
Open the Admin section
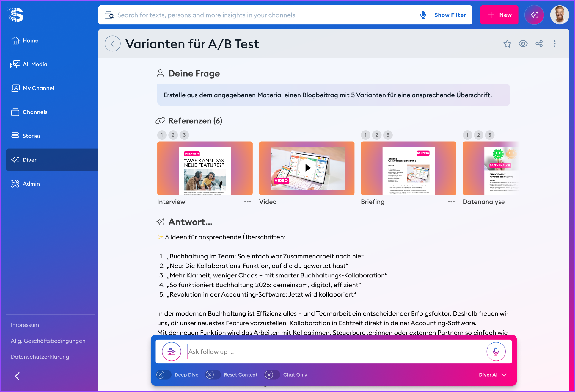[25, 184]
